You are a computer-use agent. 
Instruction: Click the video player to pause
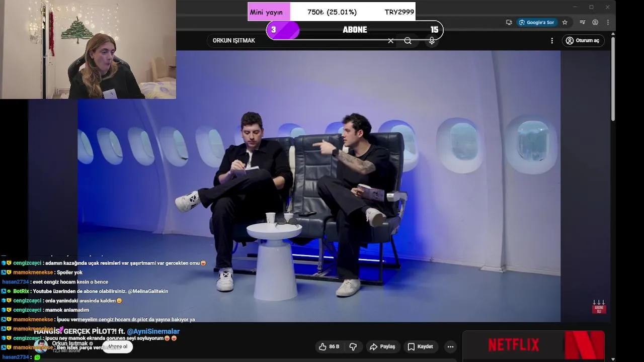click(x=319, y=186)
